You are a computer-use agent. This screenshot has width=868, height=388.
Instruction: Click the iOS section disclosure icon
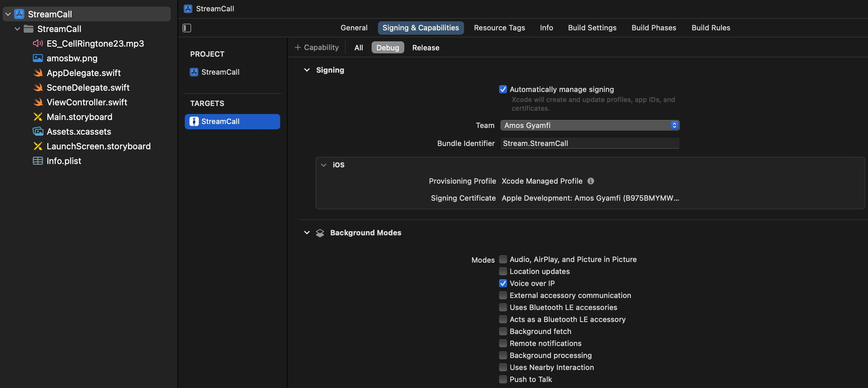(323, 164)
